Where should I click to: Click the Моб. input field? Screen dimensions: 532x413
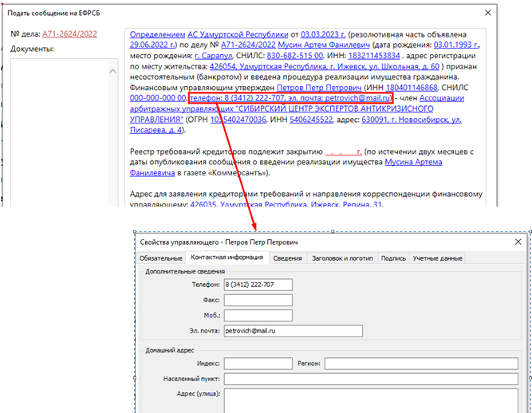coord(258,316)
